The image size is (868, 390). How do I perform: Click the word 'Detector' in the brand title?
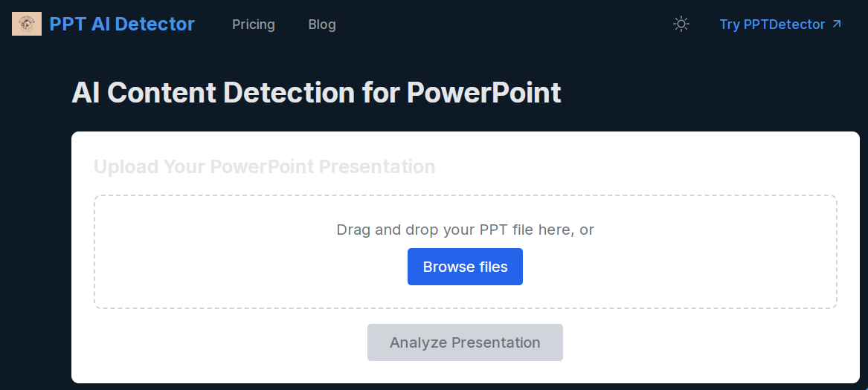coord(155,24)
